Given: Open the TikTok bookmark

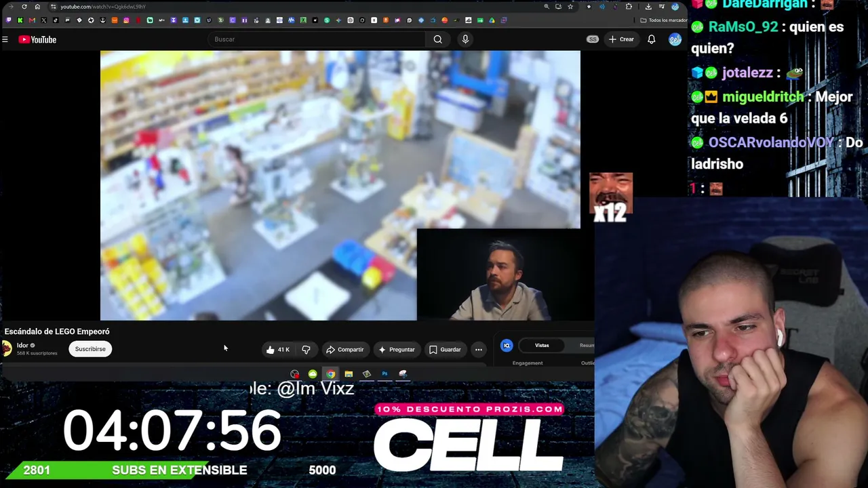Looking at the screenshot, I should [x=56, y=20].
